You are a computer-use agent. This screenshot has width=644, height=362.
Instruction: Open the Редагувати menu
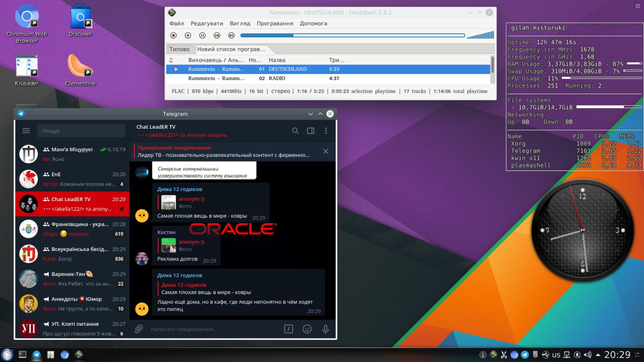[x=207, y=24]
